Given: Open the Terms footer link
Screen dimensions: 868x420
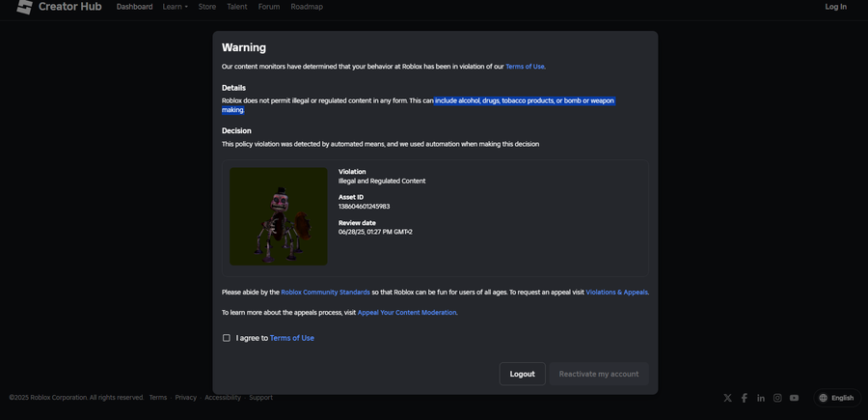Looking at the screenshot, I should point(158,397).
